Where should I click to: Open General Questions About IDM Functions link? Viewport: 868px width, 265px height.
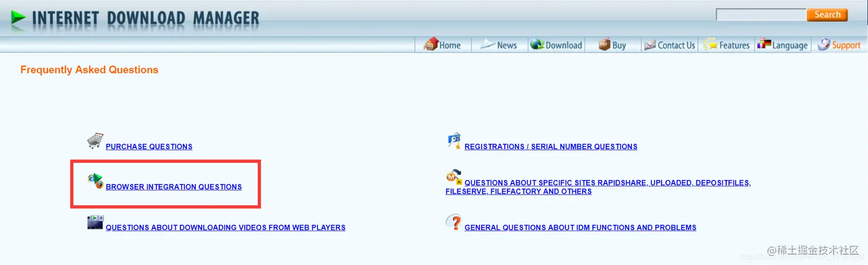pyautogui.click(x=580, y=228)
